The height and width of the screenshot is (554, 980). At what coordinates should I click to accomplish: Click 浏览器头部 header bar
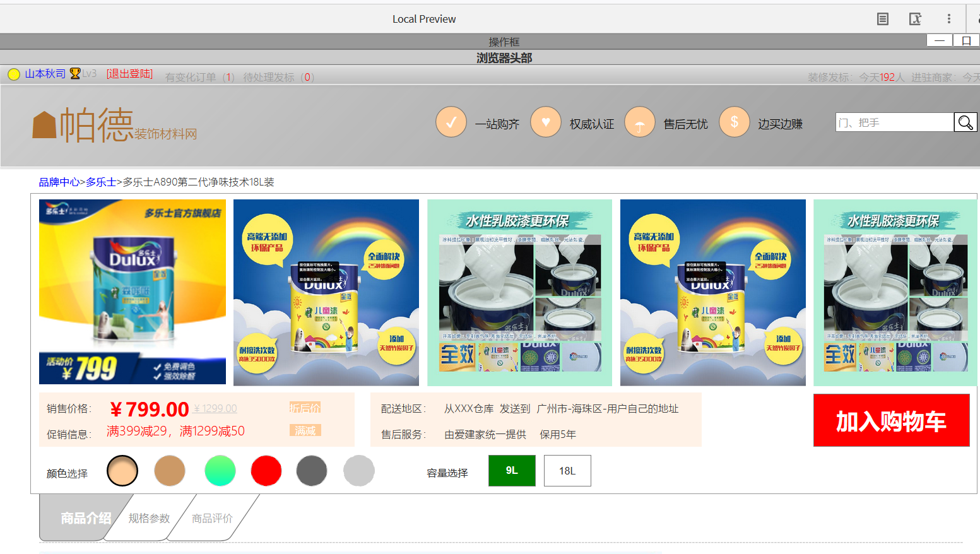coord(490,57)
